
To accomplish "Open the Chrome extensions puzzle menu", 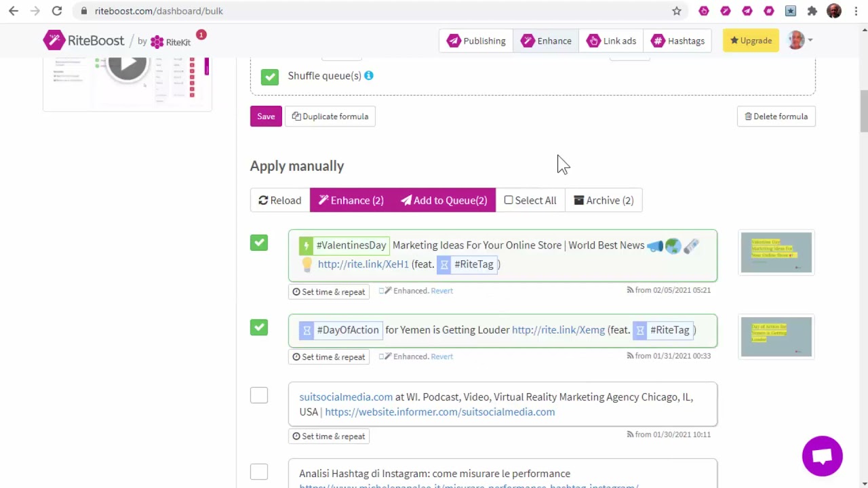I will click(812, 11).
